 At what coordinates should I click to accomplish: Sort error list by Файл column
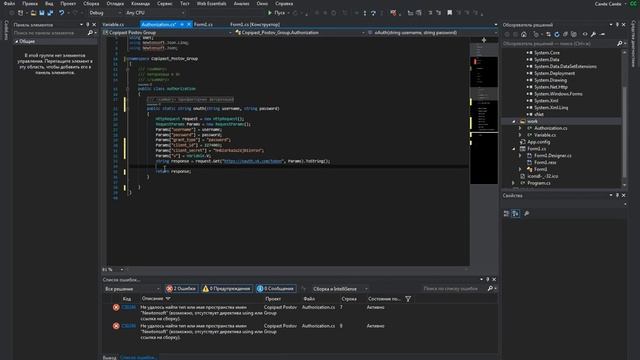309,299
